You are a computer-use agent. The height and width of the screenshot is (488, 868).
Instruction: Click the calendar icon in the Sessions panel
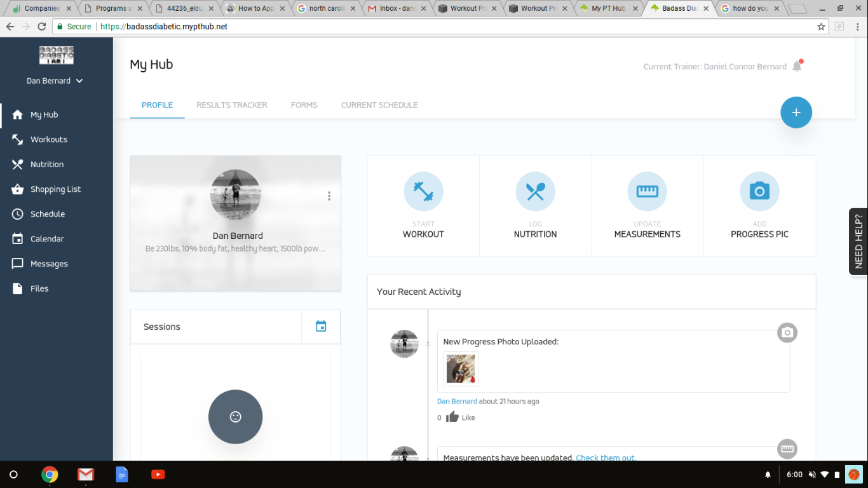(321, 326)
